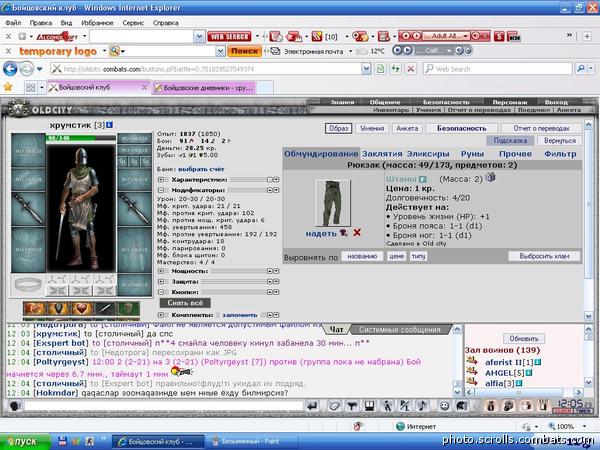Image resolution: width=600 pixels, height=450 pixels.
Task: Click the info icon next to AHGEL[5]
Action: coord(529,373)
